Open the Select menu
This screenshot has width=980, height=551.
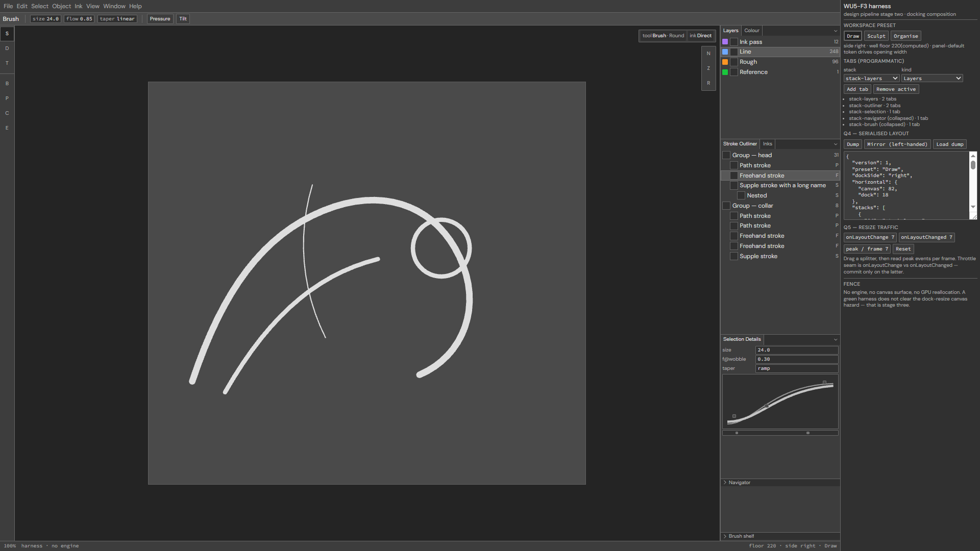[x=40, y=6]
